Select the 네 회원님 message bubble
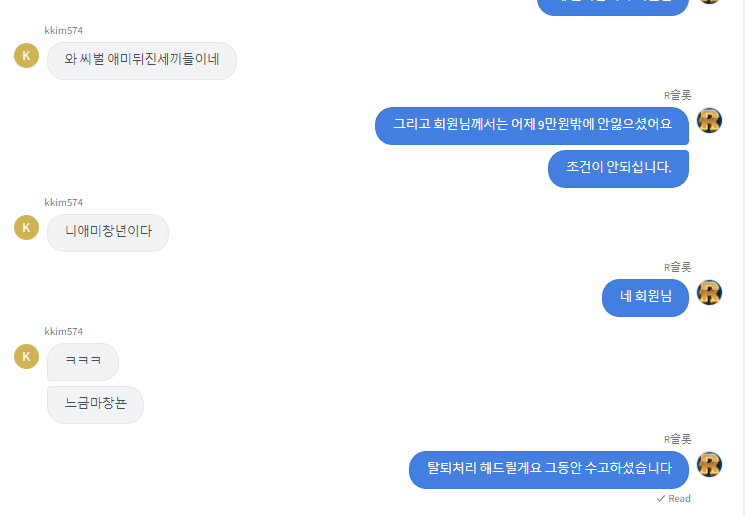The width and height of the screenshot is (745, 516). pos(645,298)
